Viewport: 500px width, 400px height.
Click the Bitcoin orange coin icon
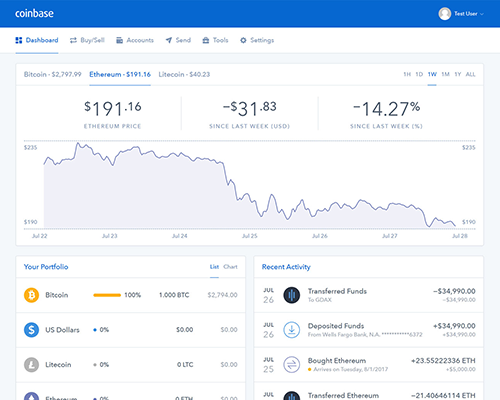[31, 295]
